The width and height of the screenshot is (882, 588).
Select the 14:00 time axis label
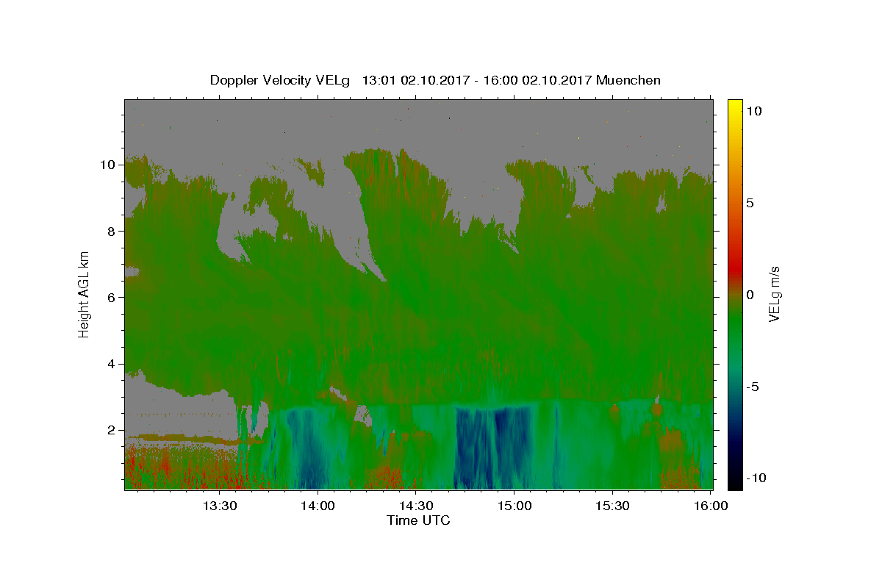318,506
